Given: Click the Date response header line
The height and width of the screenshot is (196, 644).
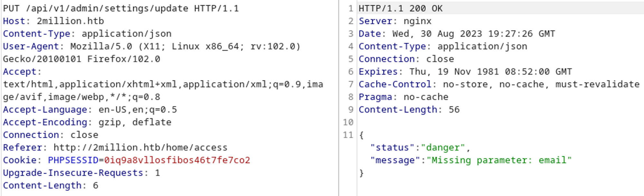Looking at the screenshot, I should tap(457, 34).
